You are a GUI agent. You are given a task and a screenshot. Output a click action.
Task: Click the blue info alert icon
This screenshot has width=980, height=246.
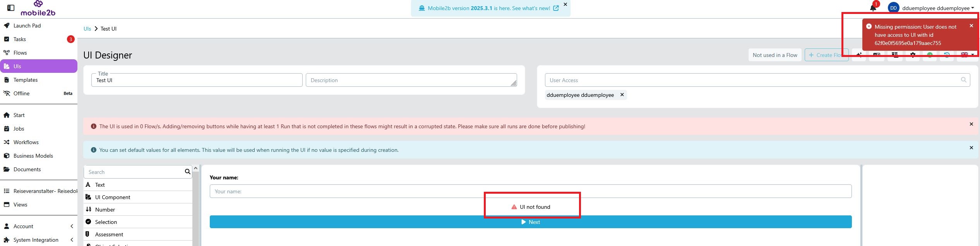tap(93, 150)
